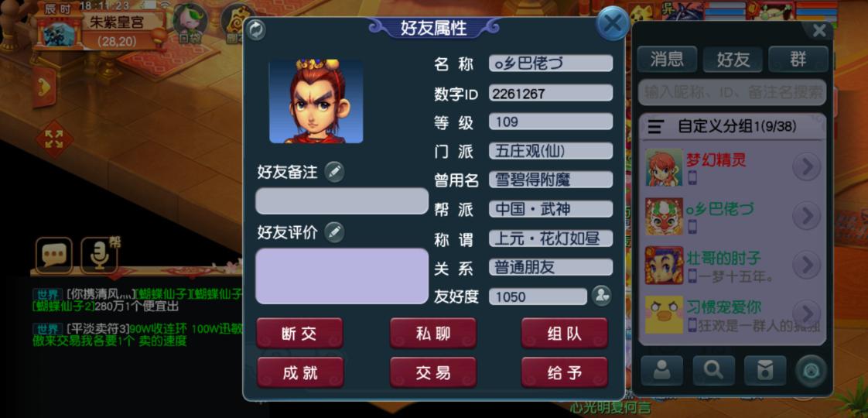
Task: Click the refresh icon in friend attributes
Action: (255, 29)
